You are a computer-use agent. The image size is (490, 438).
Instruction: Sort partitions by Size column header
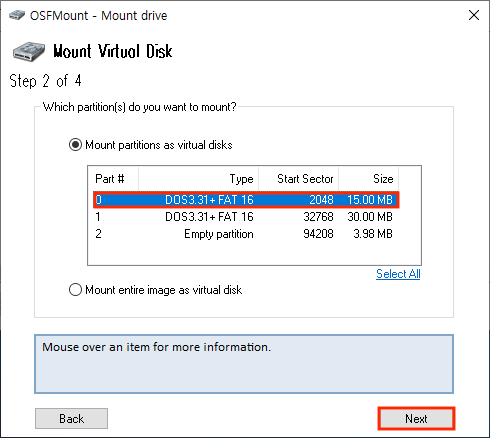pos(369,179)
